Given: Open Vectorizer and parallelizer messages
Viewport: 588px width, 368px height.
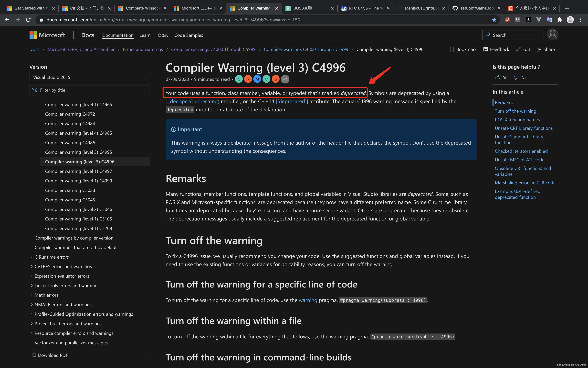Looking at the screenshot, I should click(x=71, y=343).
